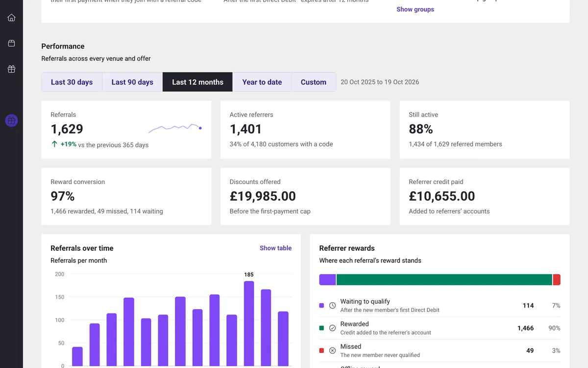Click '1,434 of 1,629 referred members' text
This screenshot has height=368, width=588.
455,144
